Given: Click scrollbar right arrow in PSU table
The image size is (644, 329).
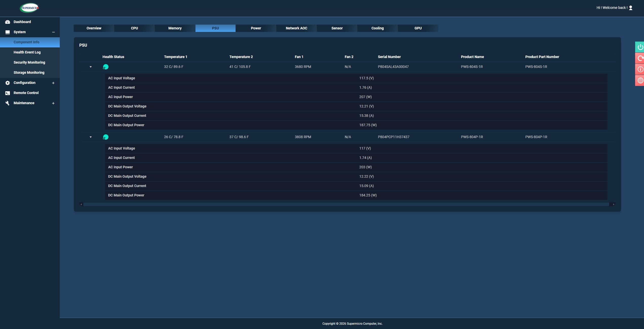Looking at the screenshot, I should coord(613,204).
